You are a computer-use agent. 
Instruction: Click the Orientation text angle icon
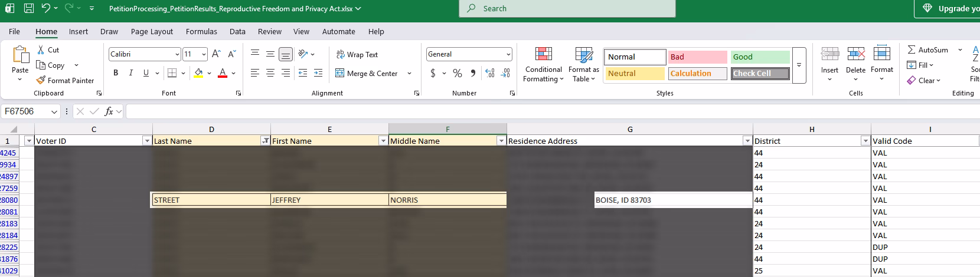coord(303,54)
